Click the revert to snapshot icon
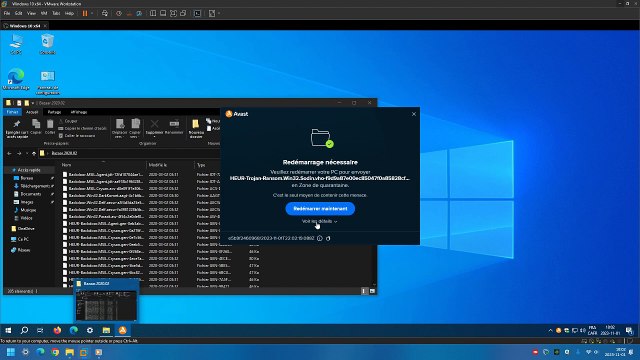 pyautogui.click(x=129, y=13)
